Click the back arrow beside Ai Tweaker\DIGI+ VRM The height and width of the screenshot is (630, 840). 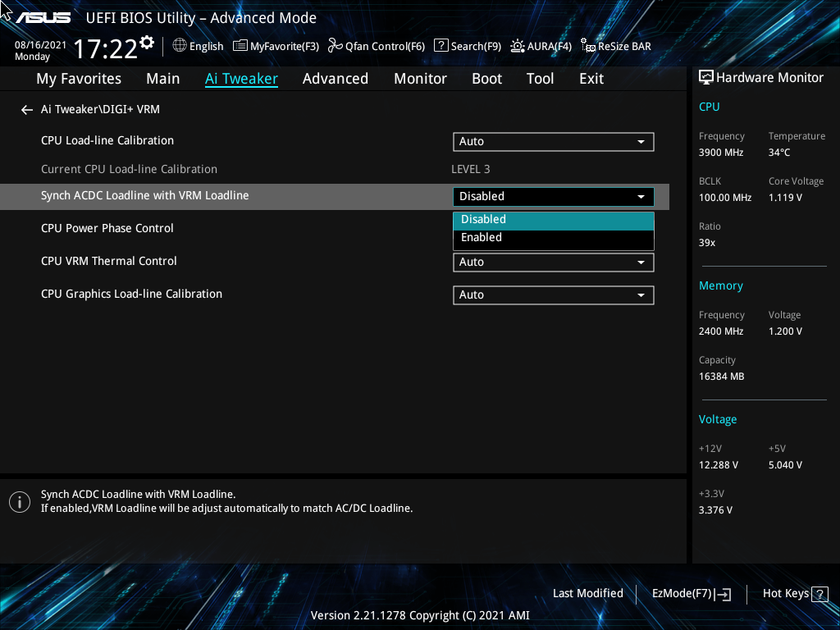[x=27, y=110]
